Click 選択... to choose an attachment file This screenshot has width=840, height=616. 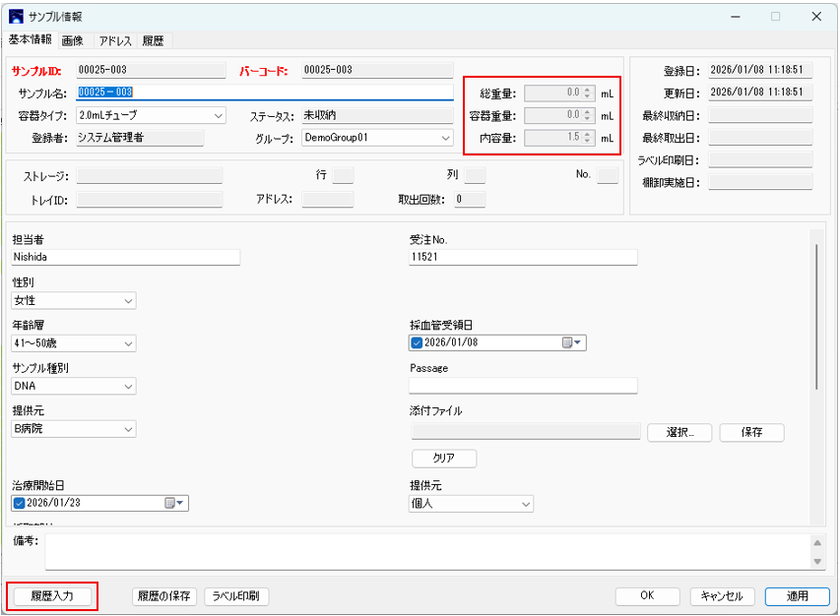679,432
